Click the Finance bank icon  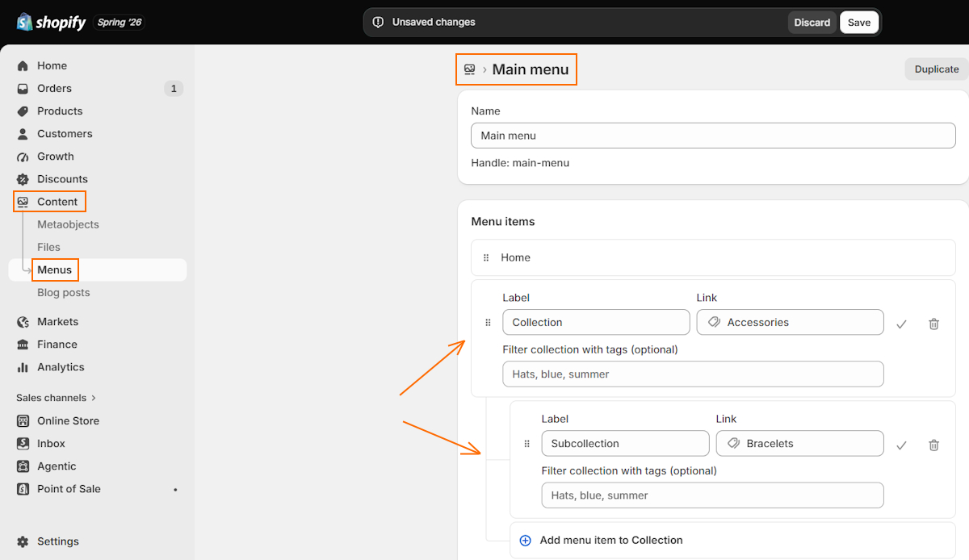(23, 345)
